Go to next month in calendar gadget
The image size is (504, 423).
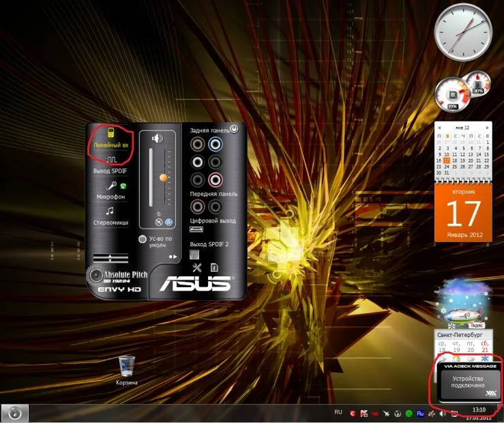coord(487,128)
